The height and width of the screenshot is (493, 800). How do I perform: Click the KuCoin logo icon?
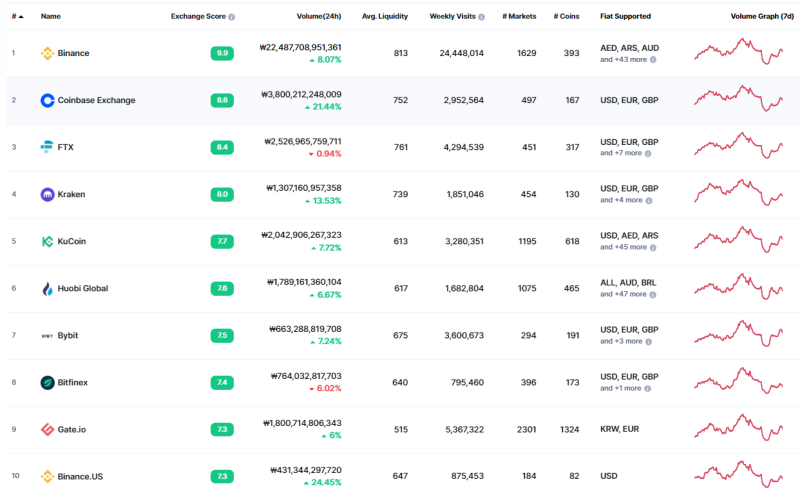(x=47, y=241)
